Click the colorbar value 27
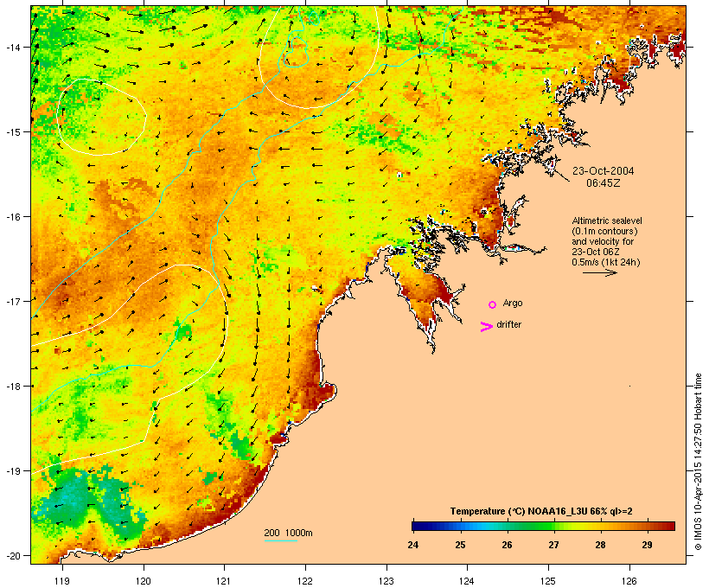 tap(554, 545)
